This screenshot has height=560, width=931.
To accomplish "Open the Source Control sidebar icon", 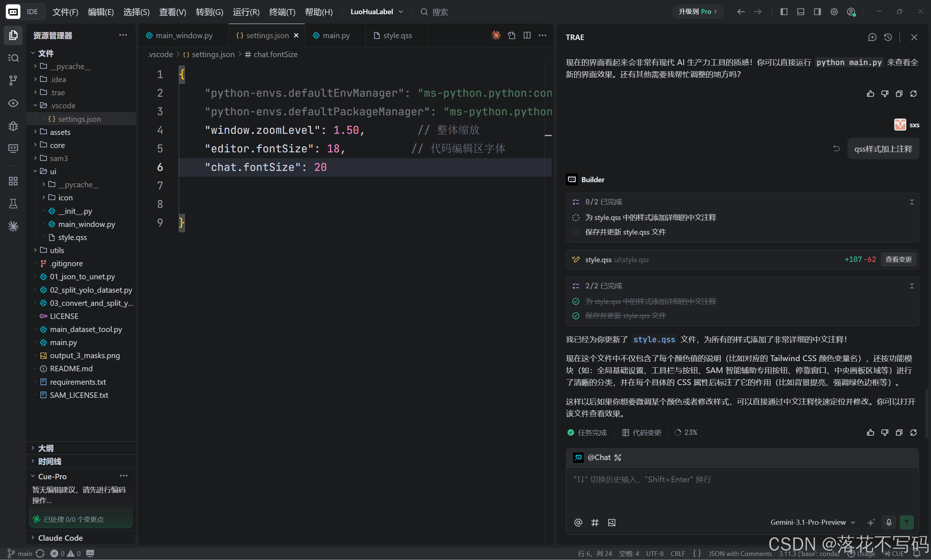I will 13,80.
